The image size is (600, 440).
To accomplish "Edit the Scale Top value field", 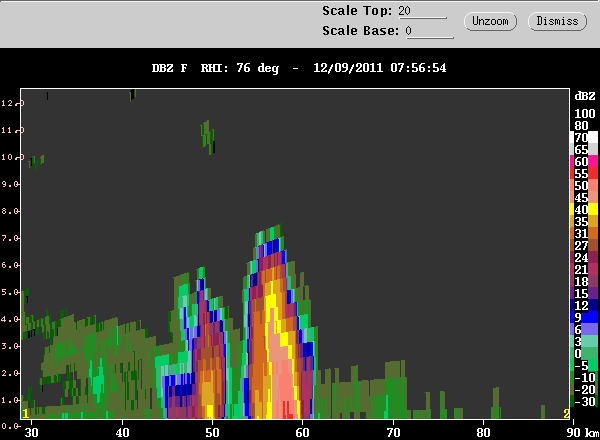I will click(422, 11).
